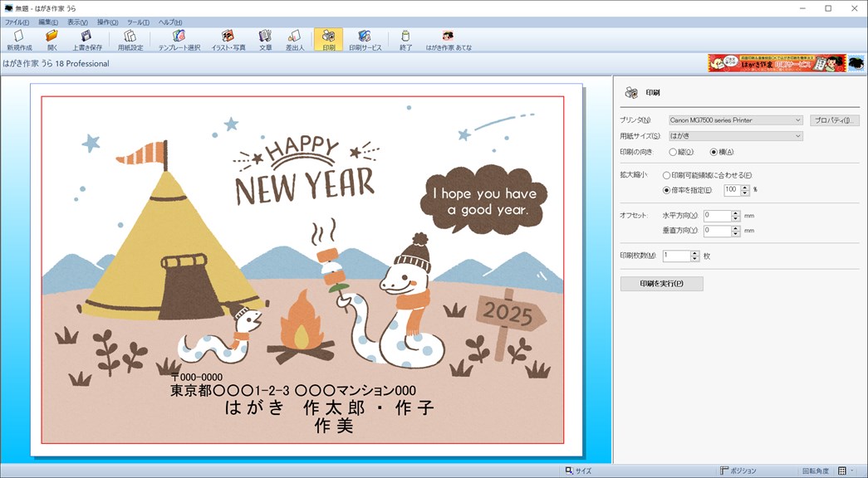Screen dimensions: 868x478
Task: Decrease 印刷枚数 copy count
Action: (x=694, y=259)
